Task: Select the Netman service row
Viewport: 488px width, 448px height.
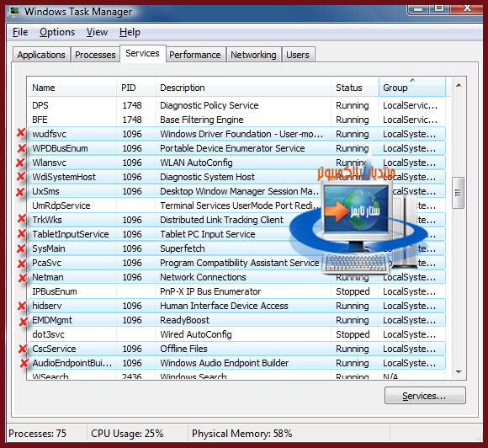Action: pos(236,277)
